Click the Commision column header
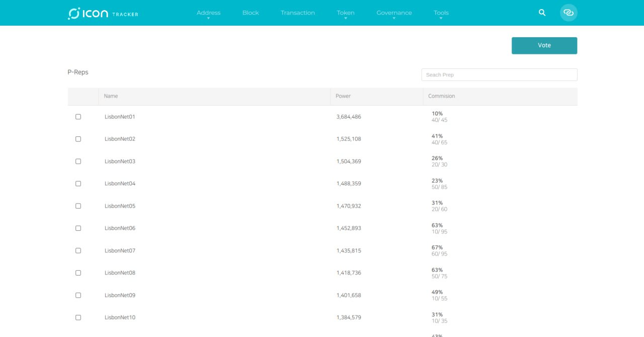This screenshot has height=337, width=644. (441, 96)
